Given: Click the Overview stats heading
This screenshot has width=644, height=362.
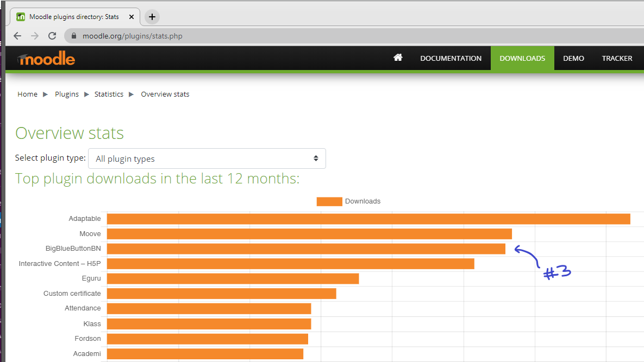Looking at the screenshot, I should pos(70,133).
